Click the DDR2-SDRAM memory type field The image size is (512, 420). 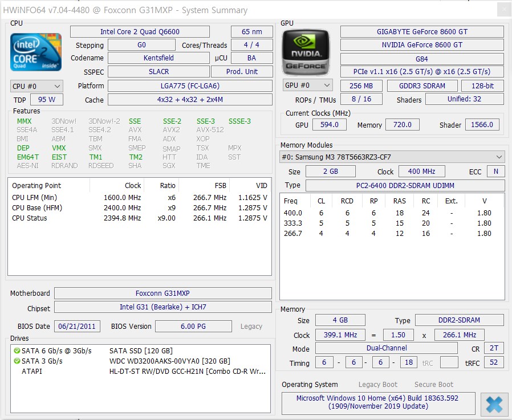[459, 320]
